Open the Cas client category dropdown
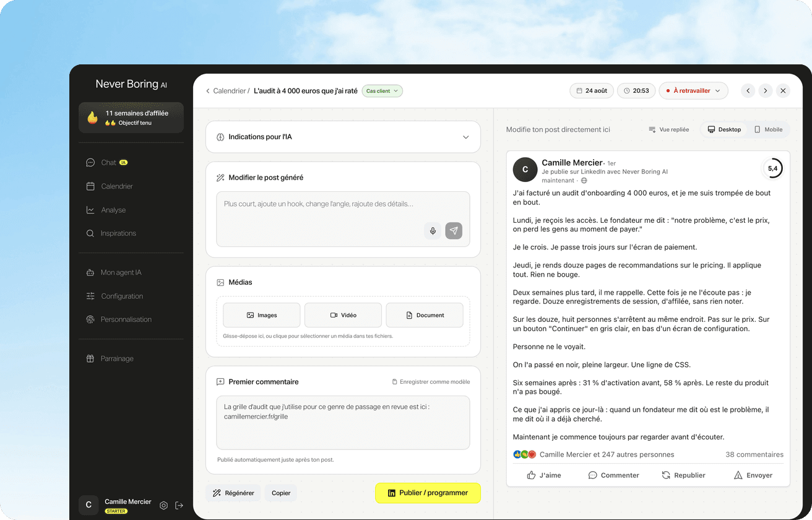 click(x=382, y=91)
